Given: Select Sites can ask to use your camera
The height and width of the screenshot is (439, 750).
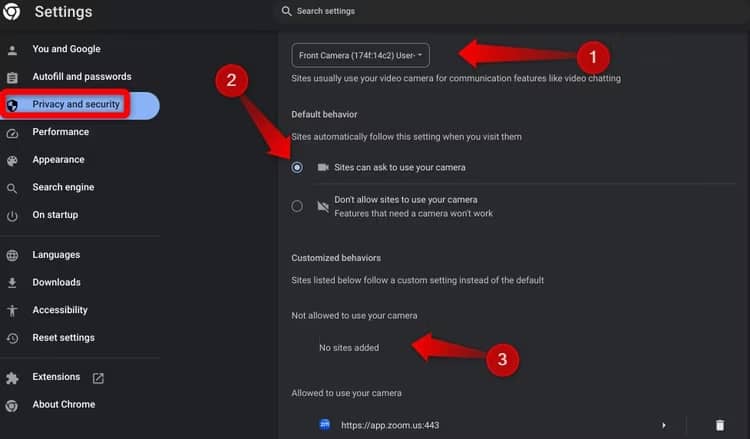Looking at the screenshot, I should coord(297,167).
